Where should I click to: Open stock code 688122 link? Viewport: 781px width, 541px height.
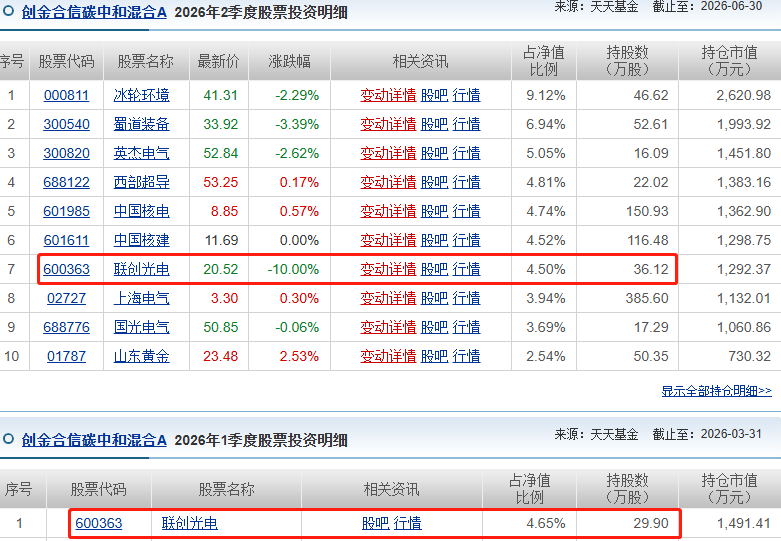(x=66, y=182)
